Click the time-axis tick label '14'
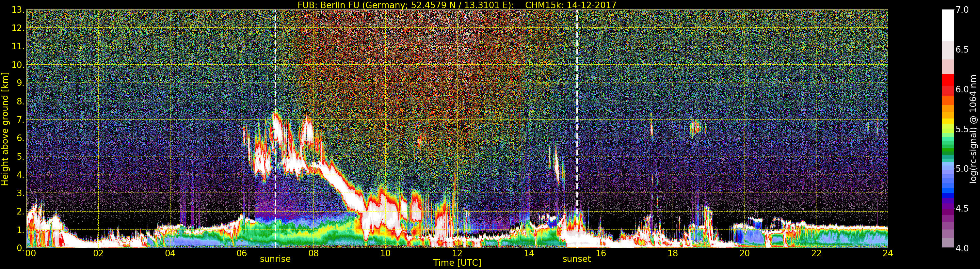980x269 pixels. coord(529,253)
